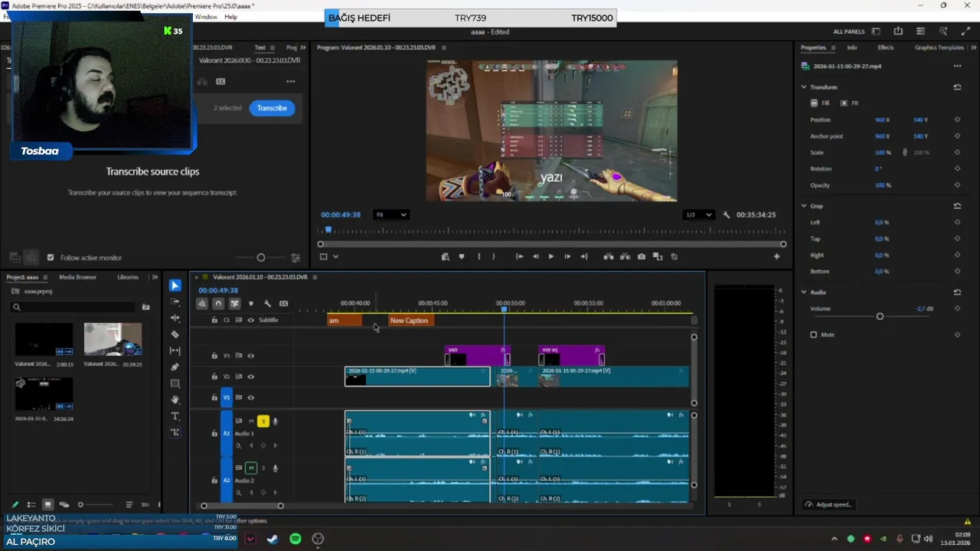Click Adjust speed button
This screenshot has width=980, height=551.
click(828, 504)
